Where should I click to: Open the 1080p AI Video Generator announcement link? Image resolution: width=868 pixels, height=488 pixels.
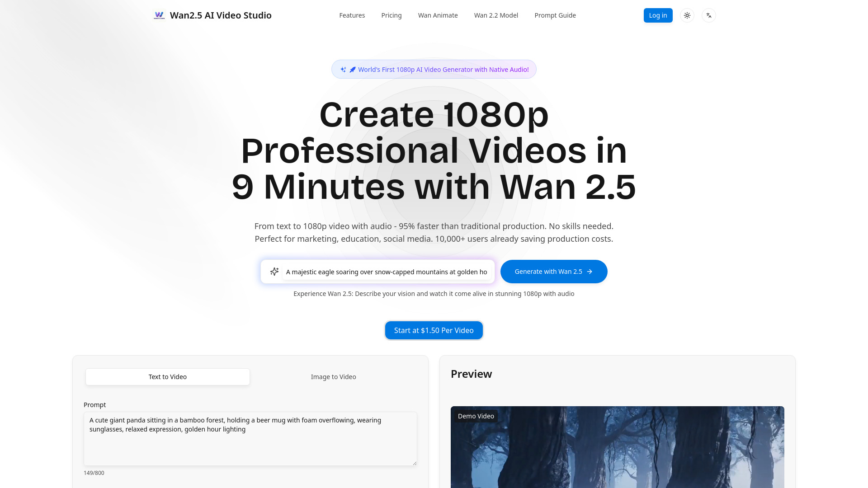(443, 69)
